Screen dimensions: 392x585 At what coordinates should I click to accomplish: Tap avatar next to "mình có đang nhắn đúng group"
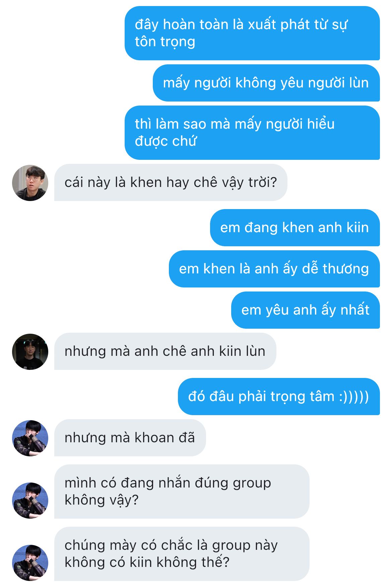[30, 501]
